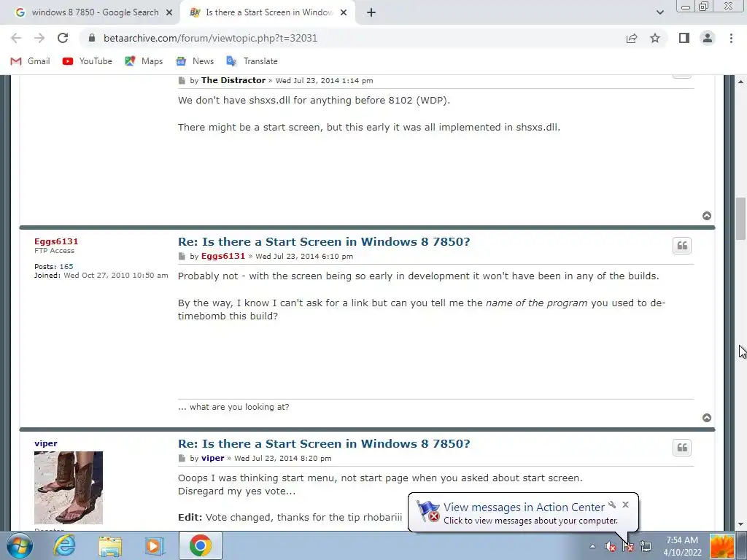The width and height of the screenshot is (747, 560).
Task: View Eggs6131's 165 posts
Action: coord(66,267)
